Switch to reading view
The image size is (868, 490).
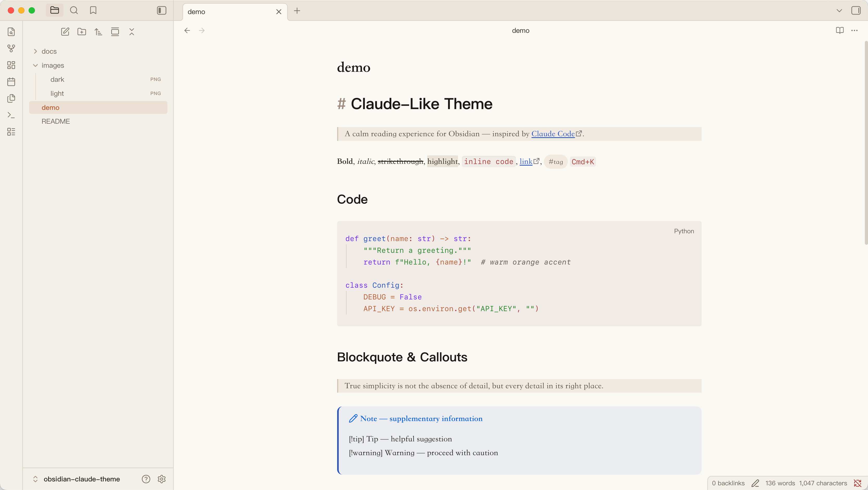click(840, 31)
